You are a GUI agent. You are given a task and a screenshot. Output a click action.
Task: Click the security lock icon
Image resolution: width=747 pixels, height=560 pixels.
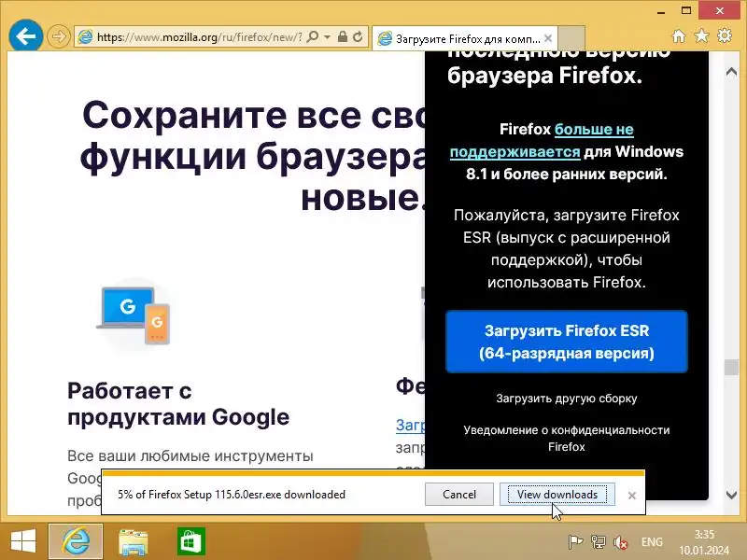[342, 36]
